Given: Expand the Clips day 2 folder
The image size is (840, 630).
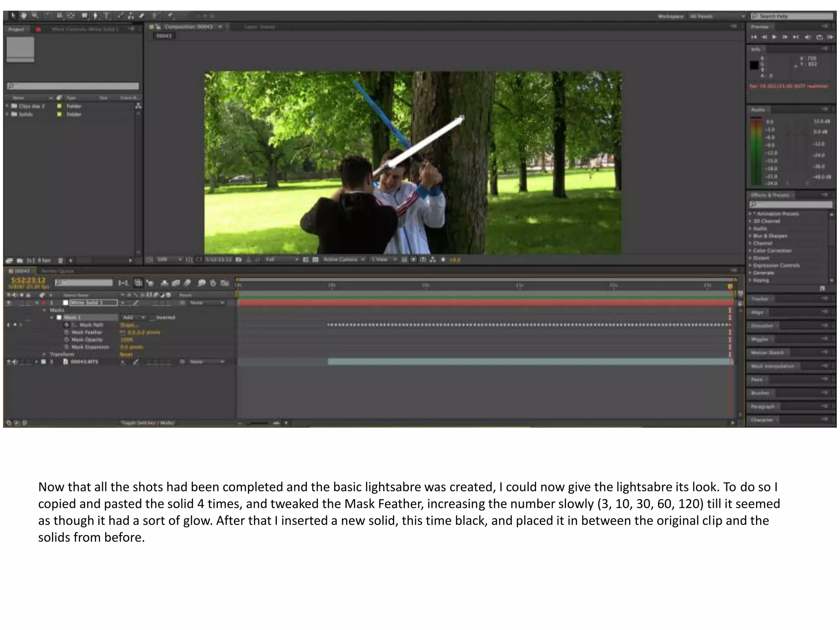Looking at the screenshot, I should 7,106.
